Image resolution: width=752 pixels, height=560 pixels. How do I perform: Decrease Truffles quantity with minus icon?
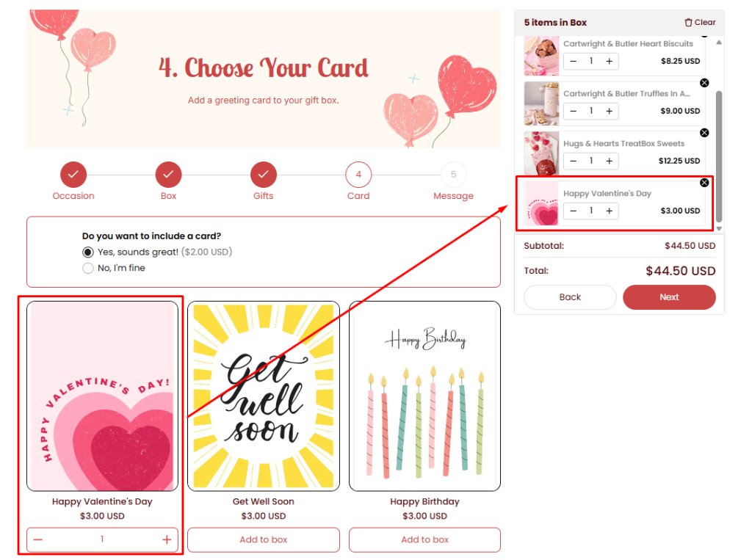(573, 112)
